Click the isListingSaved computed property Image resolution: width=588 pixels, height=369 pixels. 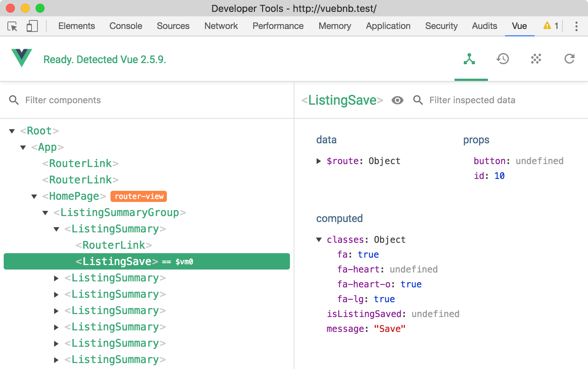(393, 314)
